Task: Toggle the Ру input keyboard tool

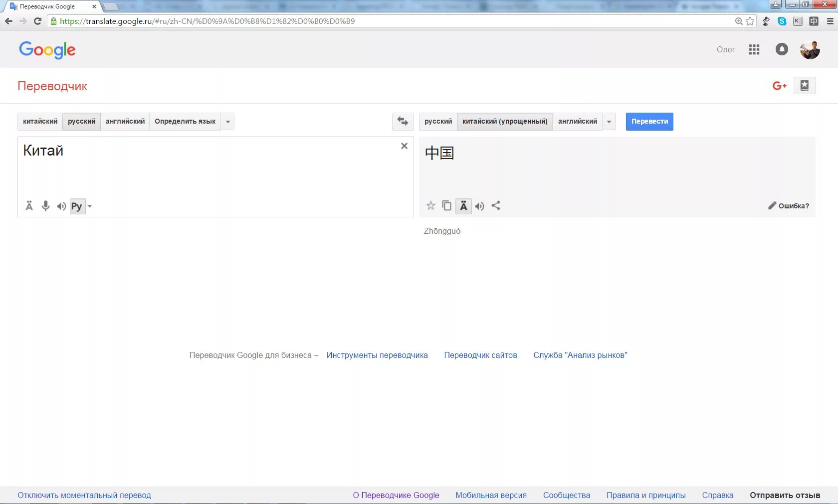Action: (77, 206)
